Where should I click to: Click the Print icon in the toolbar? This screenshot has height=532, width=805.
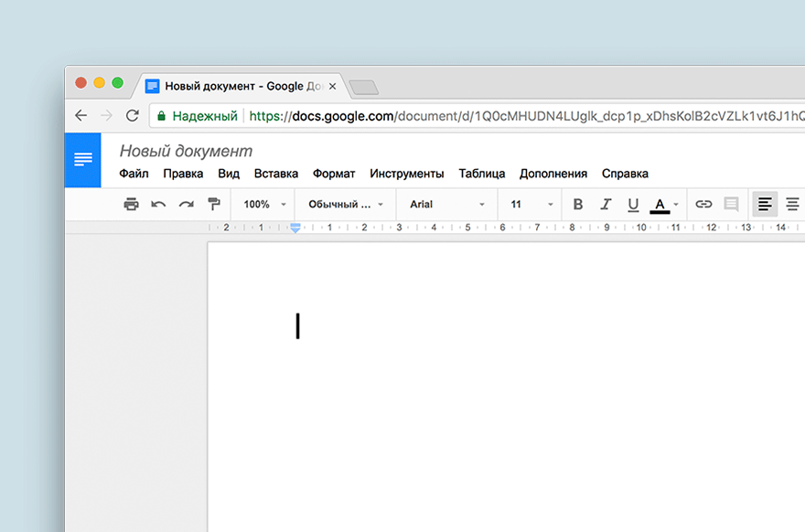click(131, 204)
